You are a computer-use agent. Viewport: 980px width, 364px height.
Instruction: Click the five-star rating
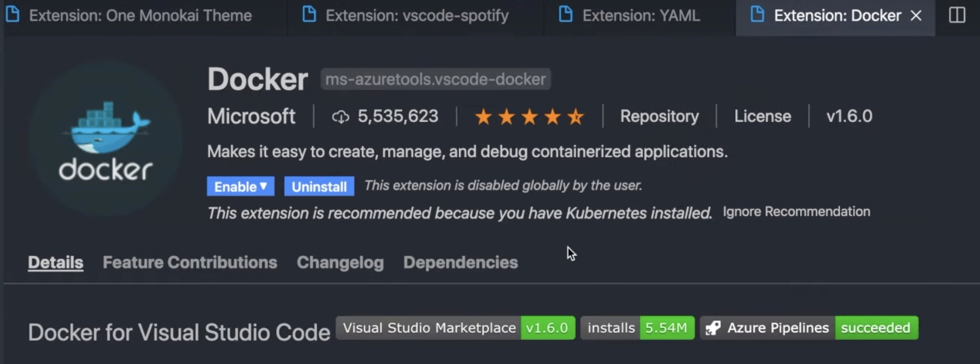[x=529, y=117]
